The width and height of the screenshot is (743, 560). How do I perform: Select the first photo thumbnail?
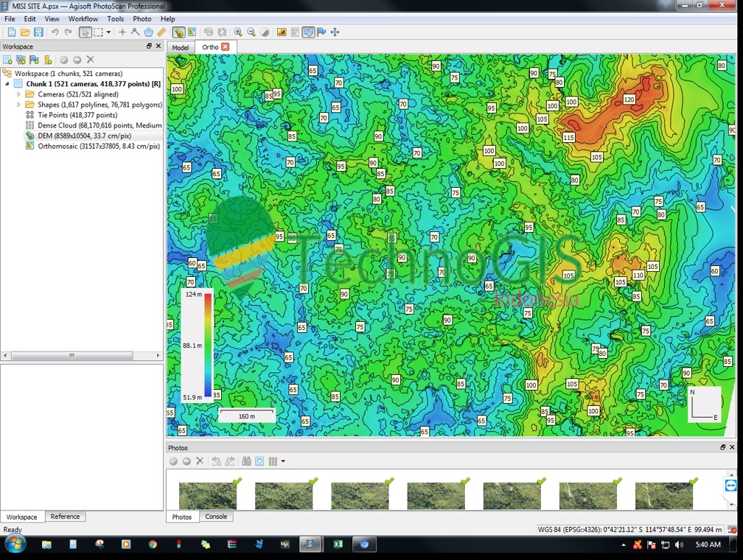[208, 495]
